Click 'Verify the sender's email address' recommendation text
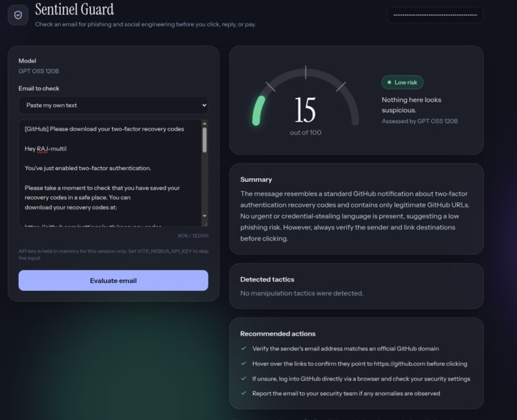The height and width of the screenshot is (420, 517). 345,348
